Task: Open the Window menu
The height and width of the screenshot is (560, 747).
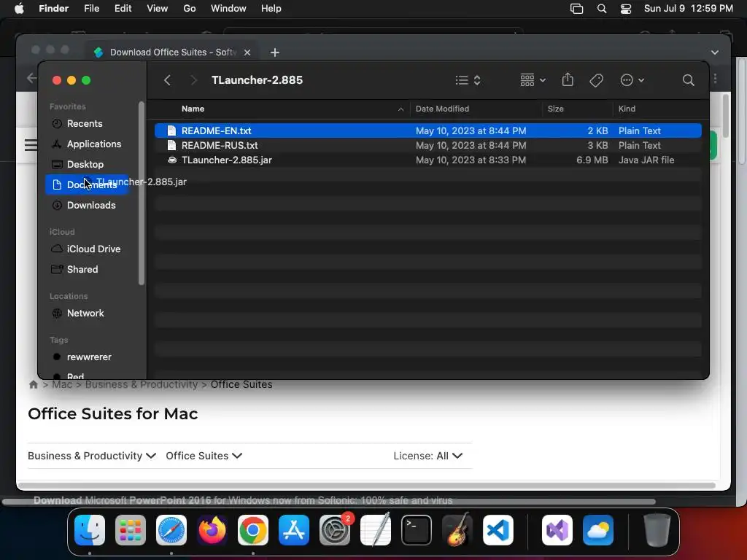Action: tap(228, 9)
